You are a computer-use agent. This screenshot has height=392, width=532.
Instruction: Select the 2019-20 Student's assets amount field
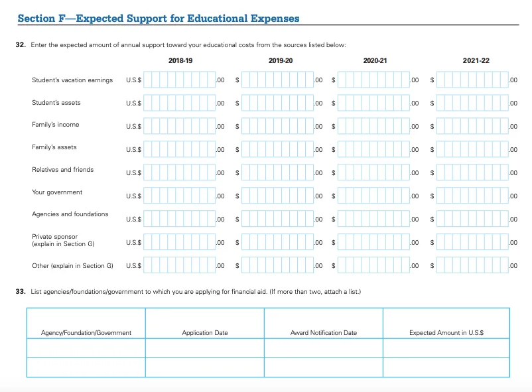click(x=277, y=103)
